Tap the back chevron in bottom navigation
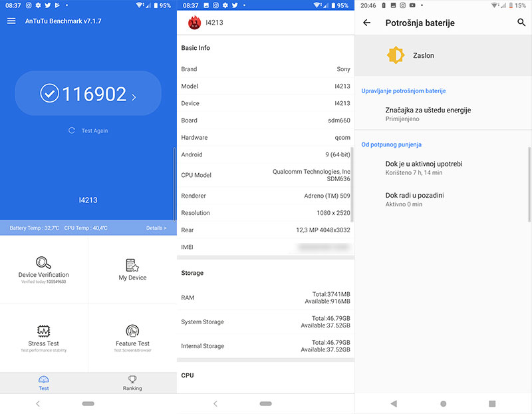The height and width of the screenshot is (414, 532). [x=37, y=403]
